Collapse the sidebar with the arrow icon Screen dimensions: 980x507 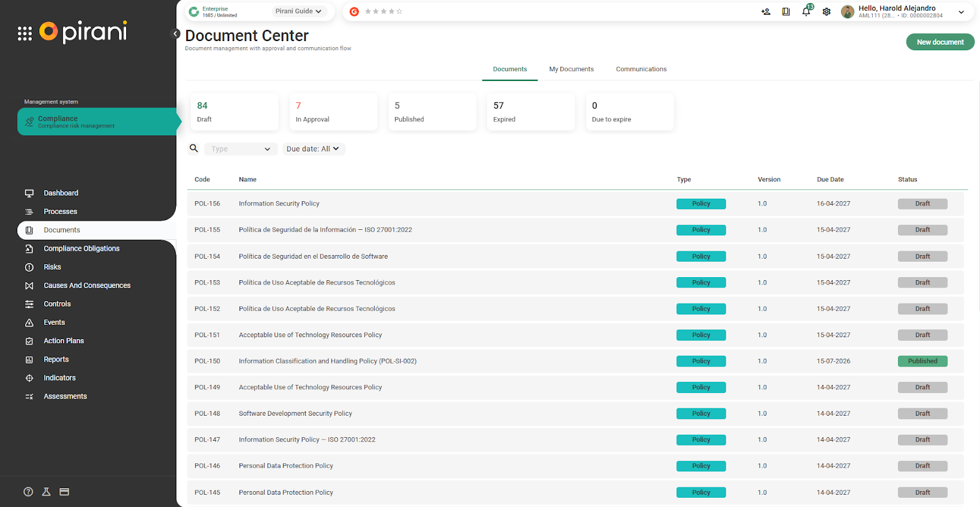(176, 34)
